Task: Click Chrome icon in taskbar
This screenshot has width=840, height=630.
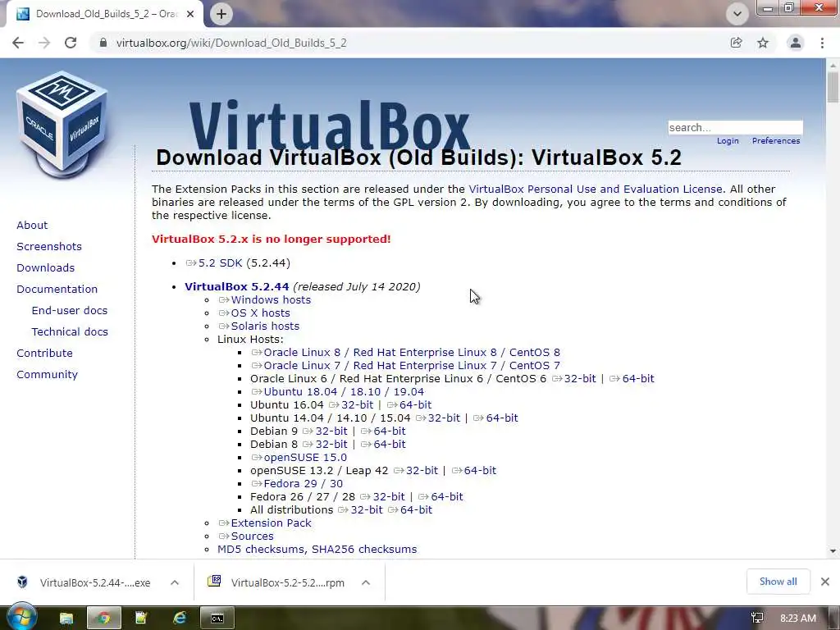Action: pyautogui.click(x=104, y=619)
